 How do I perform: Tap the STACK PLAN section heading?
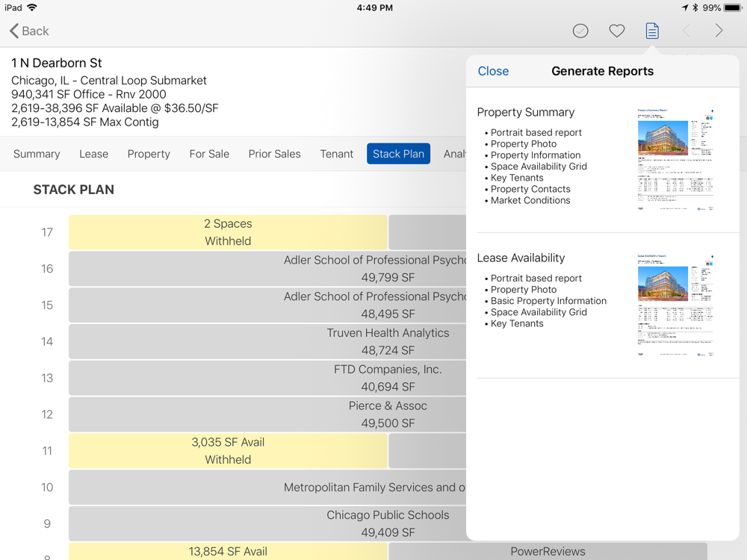[74, 190]
